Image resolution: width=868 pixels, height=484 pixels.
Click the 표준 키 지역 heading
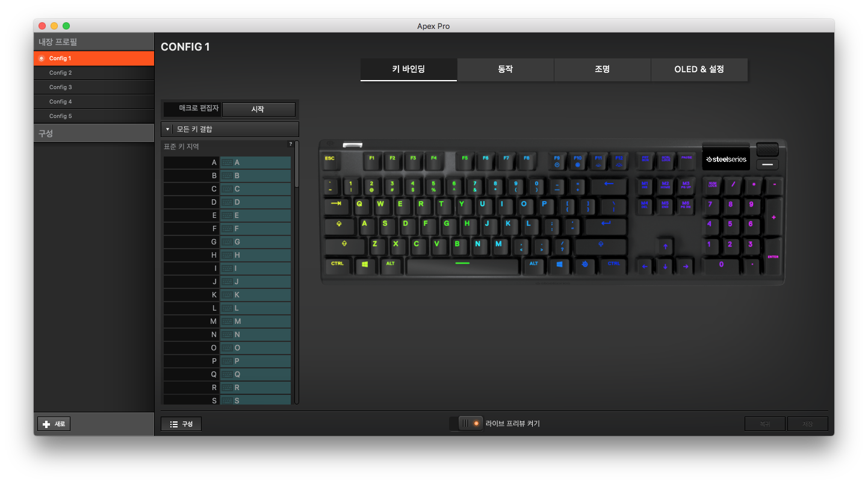[181, 147]
